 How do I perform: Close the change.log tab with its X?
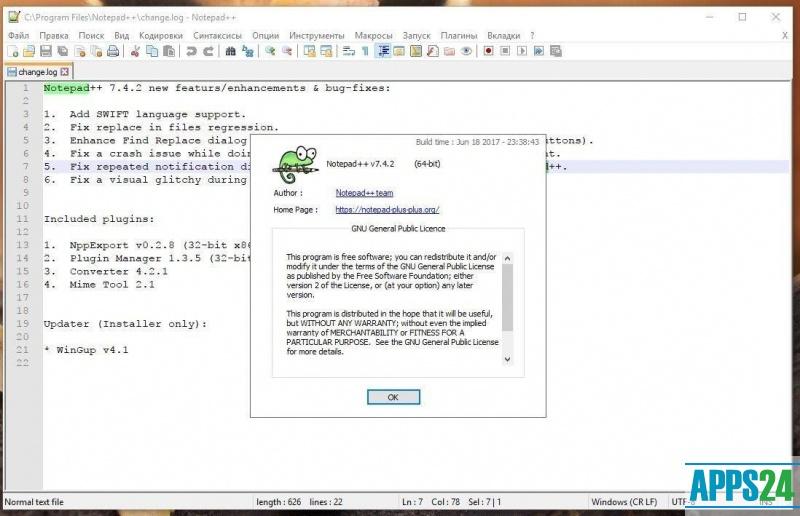(65, 72)
